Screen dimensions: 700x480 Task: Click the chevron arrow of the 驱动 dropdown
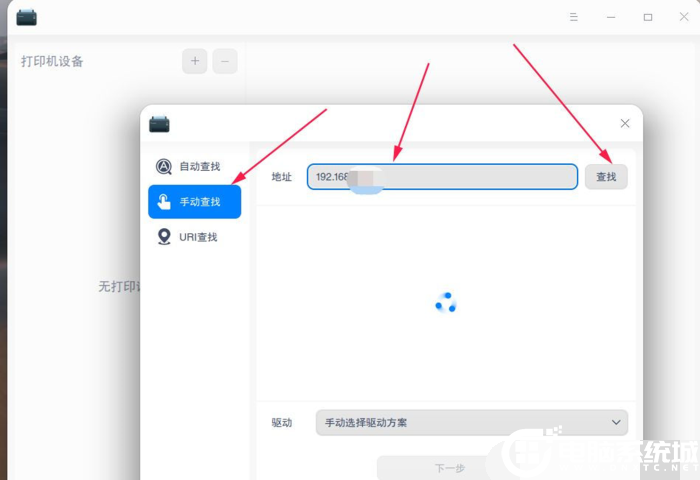click(x=615, y=423)
